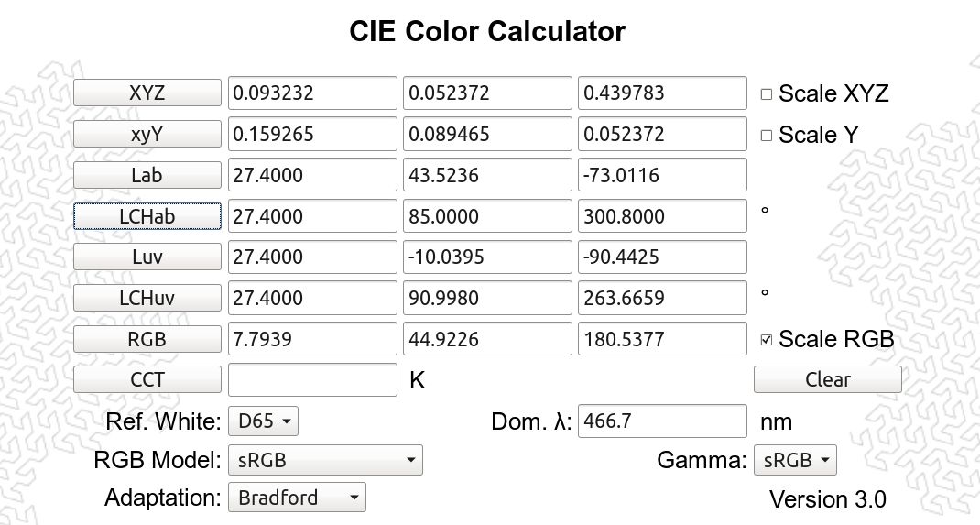Click the Luv button
Image resolution: width=980 pixels, height=525 pixels.
point(147,257)
